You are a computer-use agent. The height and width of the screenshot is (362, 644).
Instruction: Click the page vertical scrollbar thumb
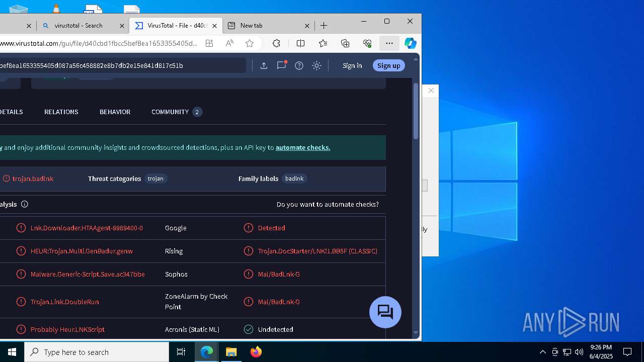click(x=416, y=111)
